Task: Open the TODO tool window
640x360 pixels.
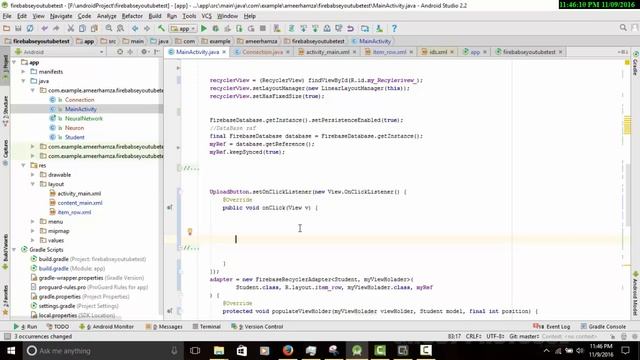Action: tap(58, 327)
